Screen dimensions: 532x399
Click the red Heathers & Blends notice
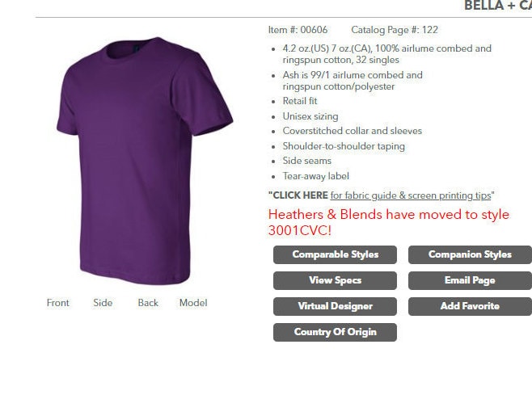pos(388,222)
